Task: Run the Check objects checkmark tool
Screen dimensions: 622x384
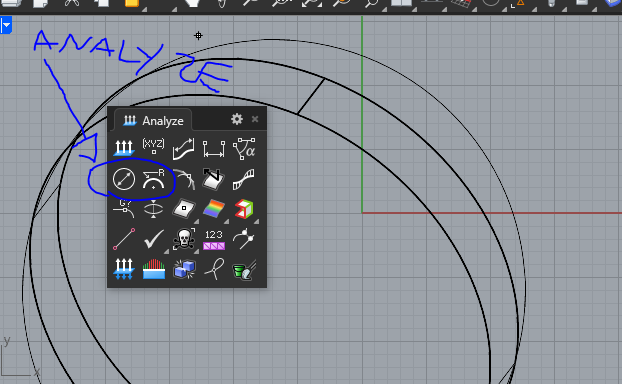Action: pos(154,239)
